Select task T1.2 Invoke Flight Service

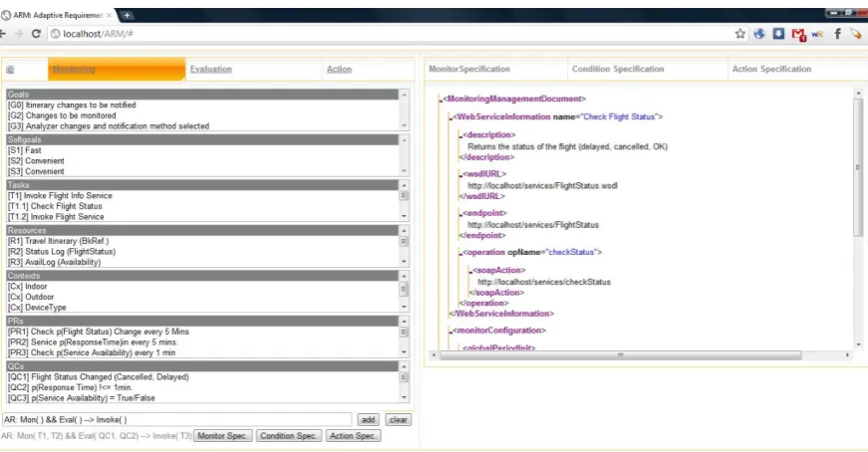202,217
